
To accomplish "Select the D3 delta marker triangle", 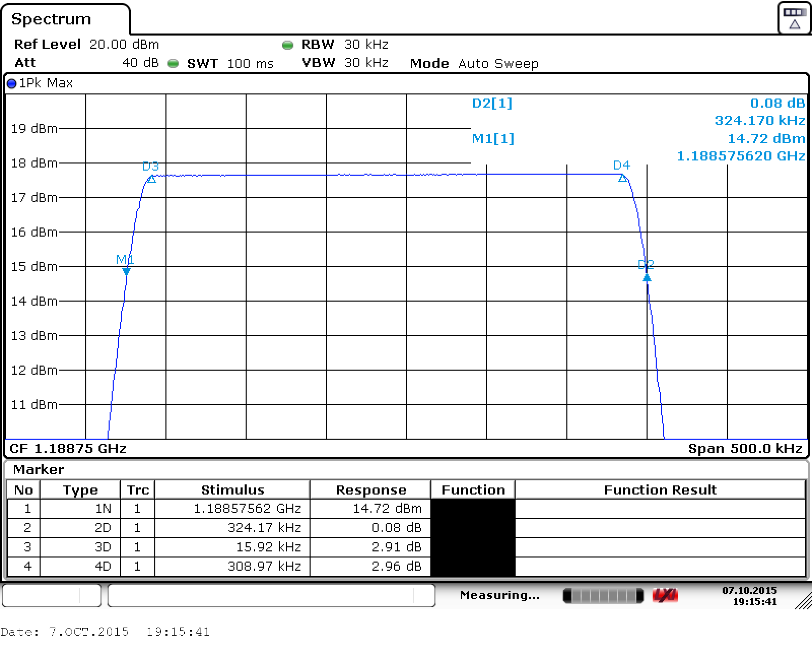I will pos(151,179).
